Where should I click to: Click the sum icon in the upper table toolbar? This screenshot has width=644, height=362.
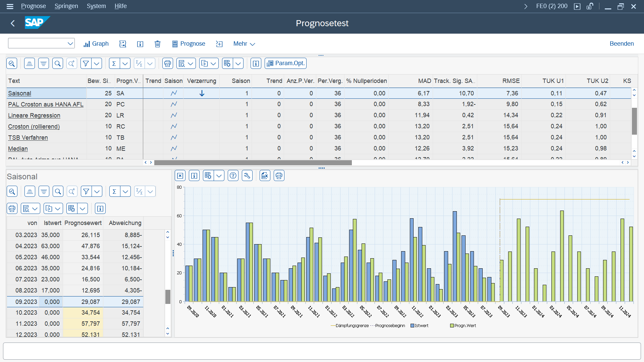(114, 63)
